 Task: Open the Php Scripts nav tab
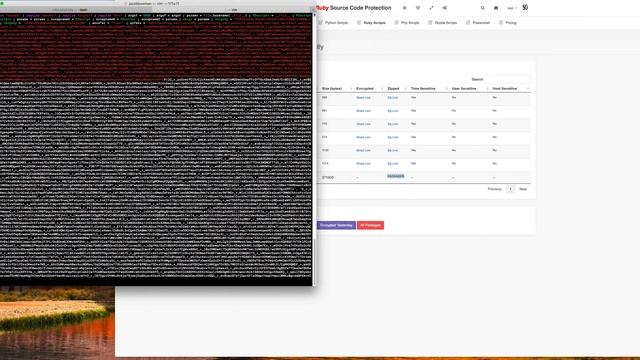click(x=410, y=23)
